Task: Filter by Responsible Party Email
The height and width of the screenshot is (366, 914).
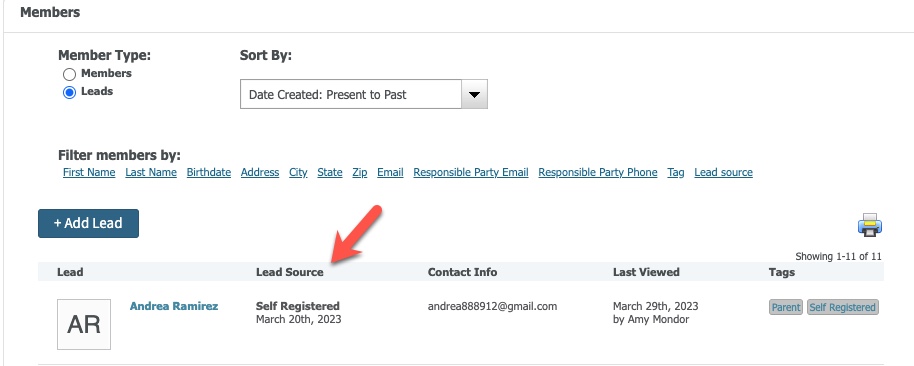Action: click(x=471, y=173)
